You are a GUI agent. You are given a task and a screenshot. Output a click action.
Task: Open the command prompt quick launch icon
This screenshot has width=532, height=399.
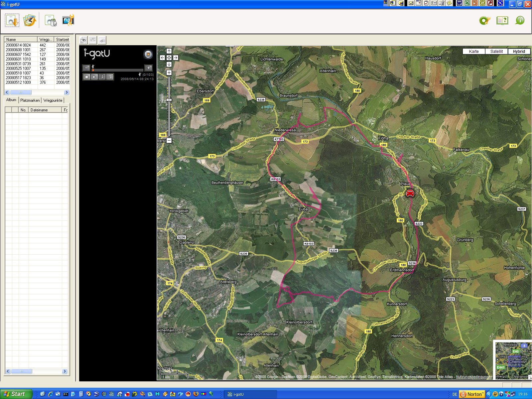(66, 394)
